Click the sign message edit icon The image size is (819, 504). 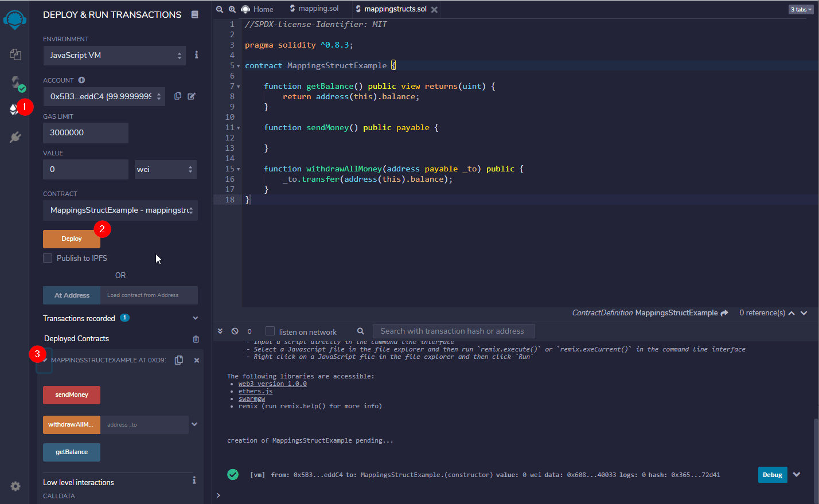tap(192, 96)
